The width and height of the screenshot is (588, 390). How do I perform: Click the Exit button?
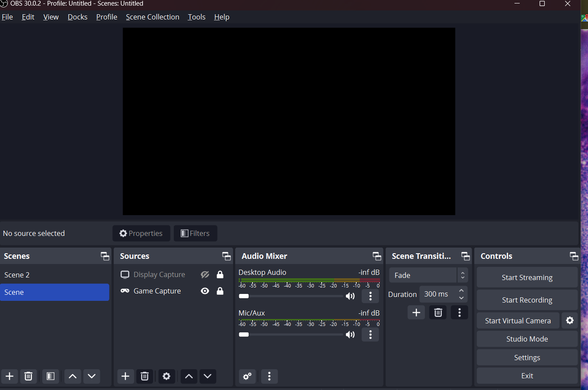tap(527, 376)
